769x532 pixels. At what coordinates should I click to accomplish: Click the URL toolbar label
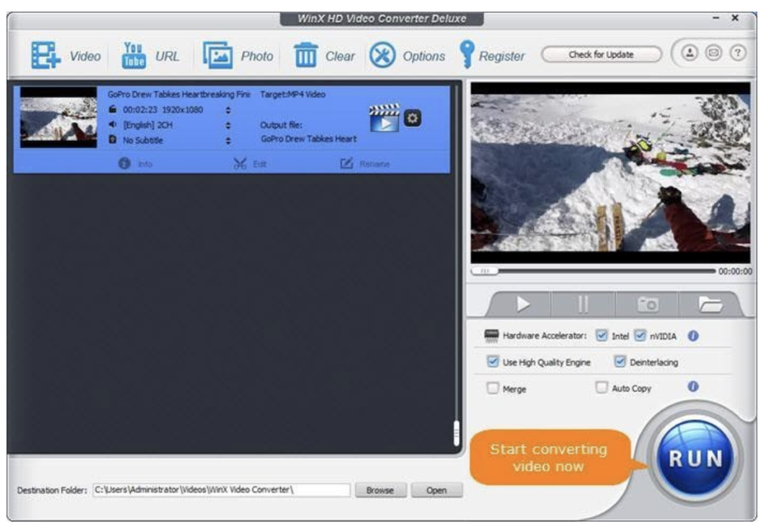[x=167, y=56]
